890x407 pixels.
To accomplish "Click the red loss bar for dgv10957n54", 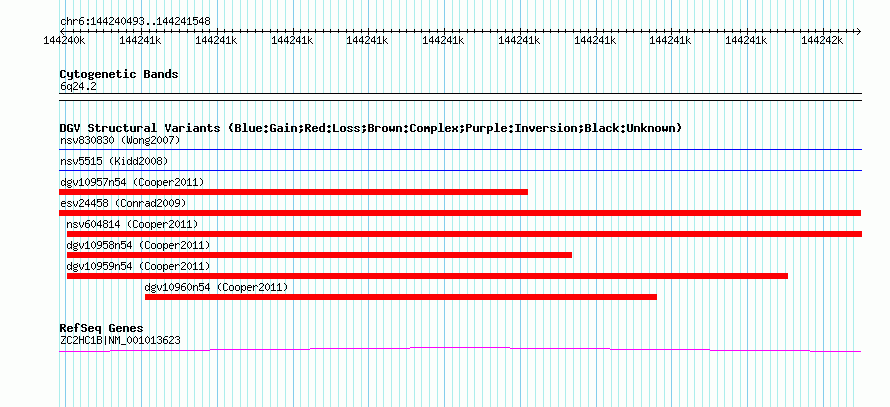I will [293, 192].
